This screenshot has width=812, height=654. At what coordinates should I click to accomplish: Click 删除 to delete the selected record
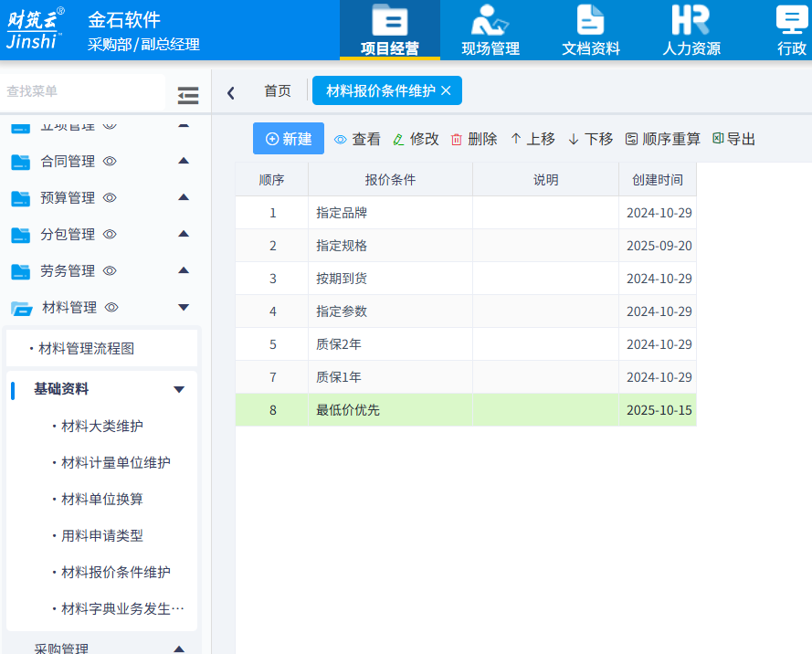pos(474,139)
